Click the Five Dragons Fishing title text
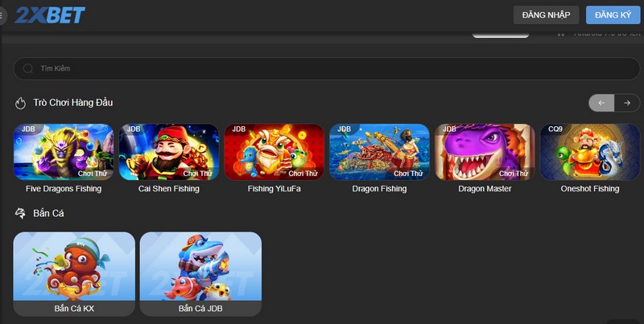Viewport: 644px width, 324px height. pyautogui.click(x=64, y=189)
